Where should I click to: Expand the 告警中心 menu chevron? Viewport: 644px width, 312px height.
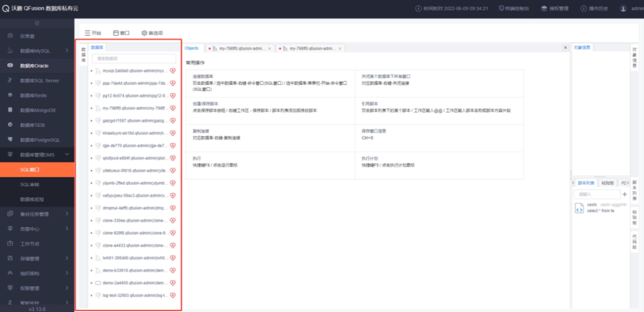(x=67, y=229)
